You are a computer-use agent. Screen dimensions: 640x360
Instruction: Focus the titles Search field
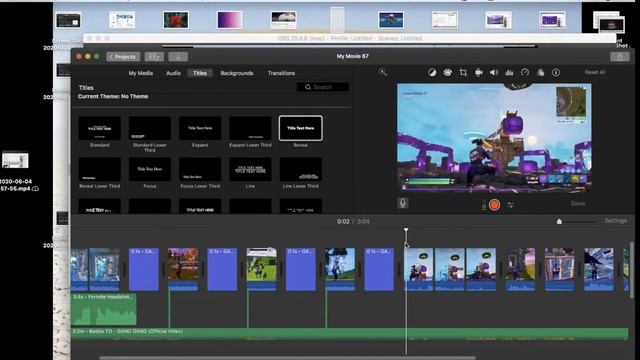point(322,87)
